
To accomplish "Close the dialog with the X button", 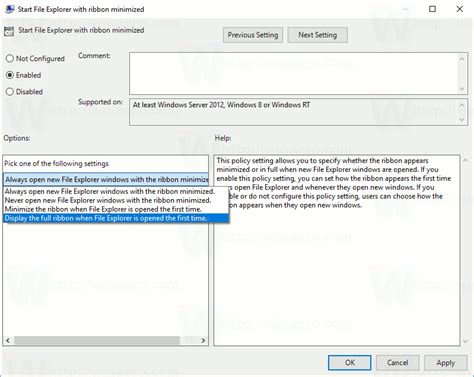I will [460, 9].
